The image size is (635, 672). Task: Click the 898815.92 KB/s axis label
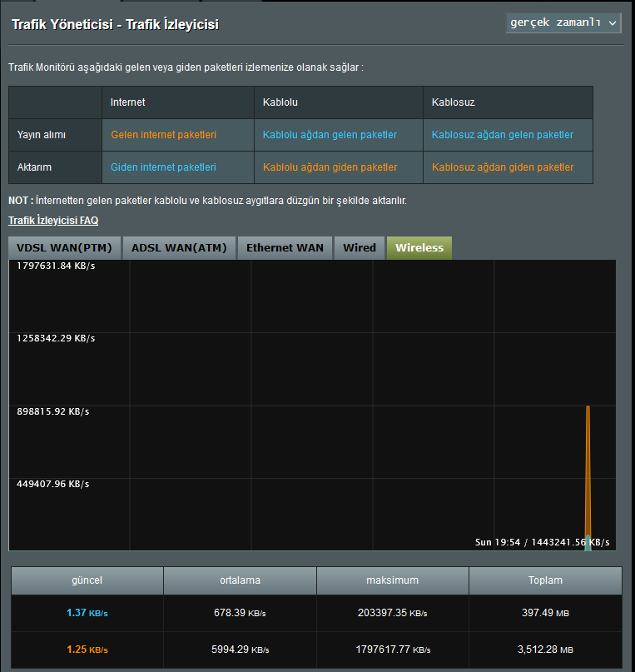[52, 411]
